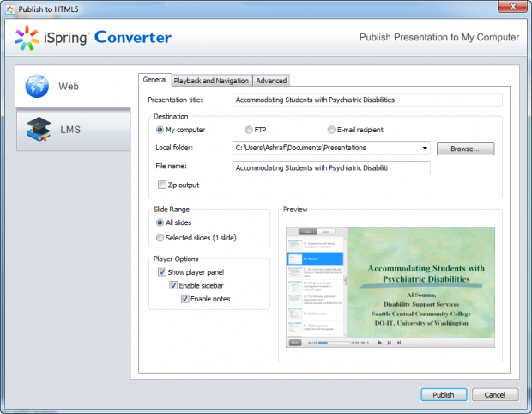Click the preview slide image
Viewport: 532px width, 414px height.
coord(421,283)
